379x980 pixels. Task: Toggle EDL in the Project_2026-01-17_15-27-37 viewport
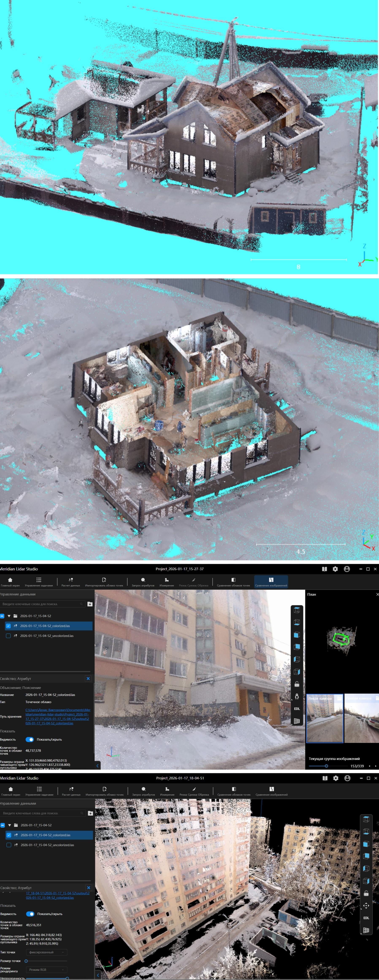pos(297,709)
